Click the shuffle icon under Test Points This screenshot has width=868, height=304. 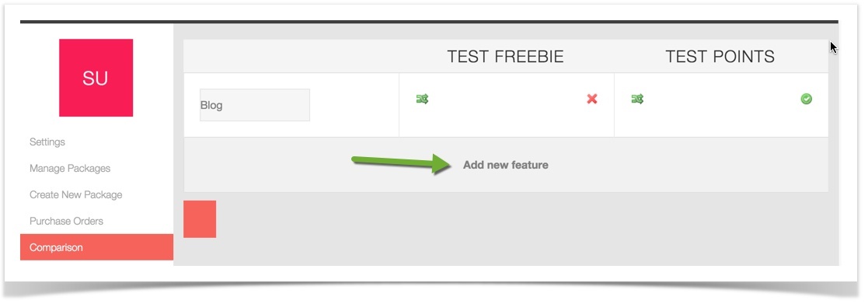point(637,99)
